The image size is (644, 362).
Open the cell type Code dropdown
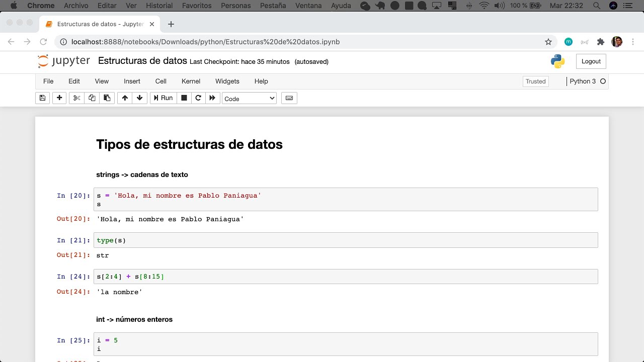pyautogui.click(x=250, y=99)
